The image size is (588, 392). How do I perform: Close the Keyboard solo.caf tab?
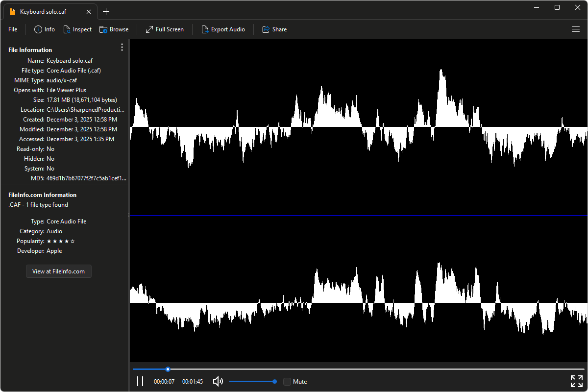click(x=89, y=11)
